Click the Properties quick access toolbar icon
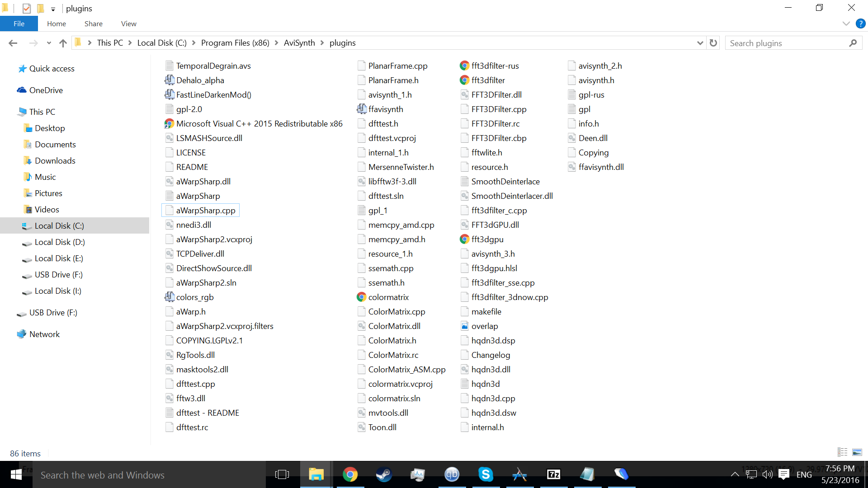Screen dimensions: 868x488 click(x=27, y=8)
